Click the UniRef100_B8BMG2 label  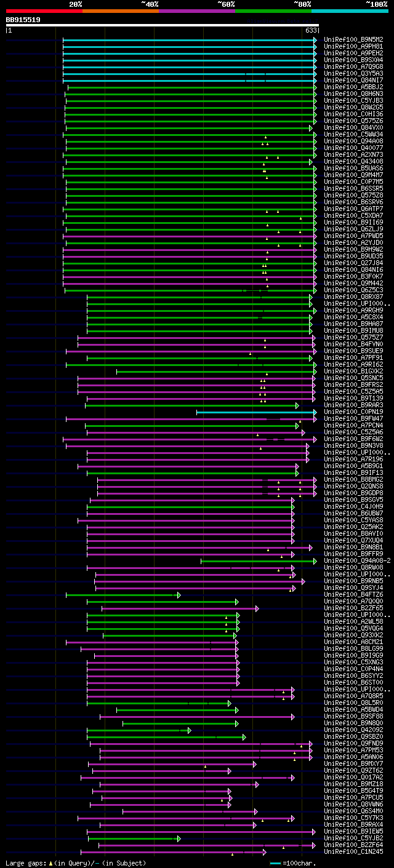point(355,480)
